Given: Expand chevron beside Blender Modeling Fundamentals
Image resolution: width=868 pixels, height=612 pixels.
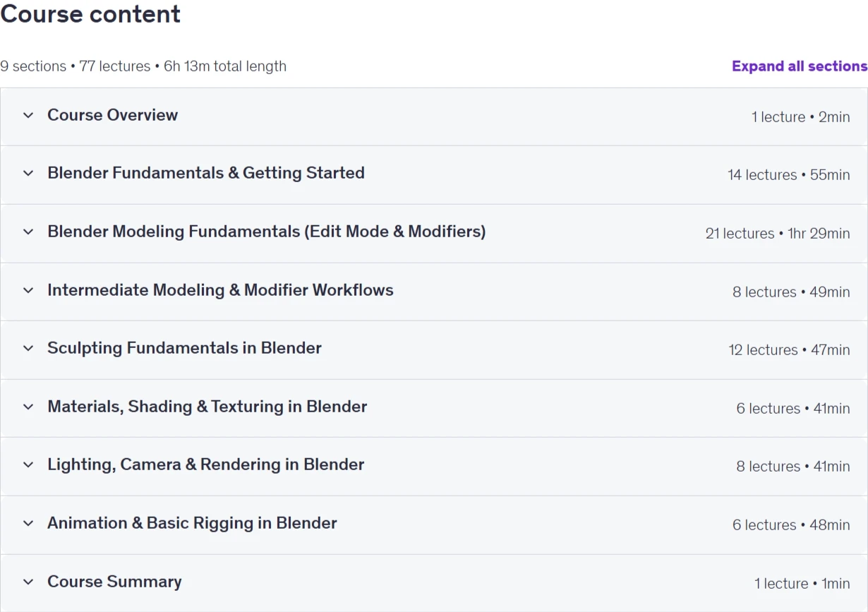Looking at the screenshot, I should 28,232.
